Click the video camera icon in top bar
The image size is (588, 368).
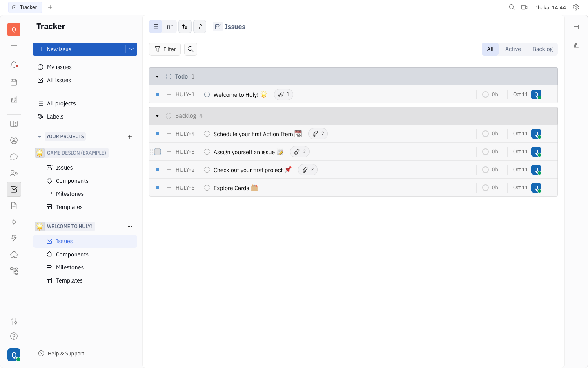coord(524,7)
